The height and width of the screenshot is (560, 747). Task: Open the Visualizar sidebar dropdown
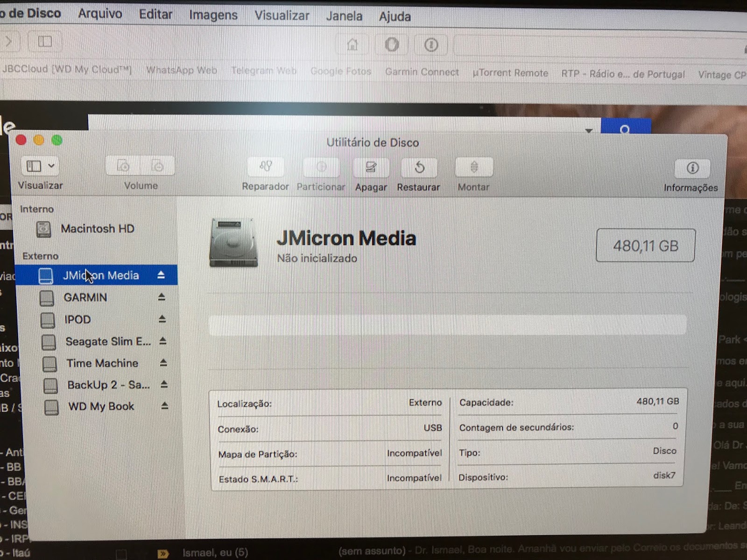pyautogui.click(x=40, y=166)
